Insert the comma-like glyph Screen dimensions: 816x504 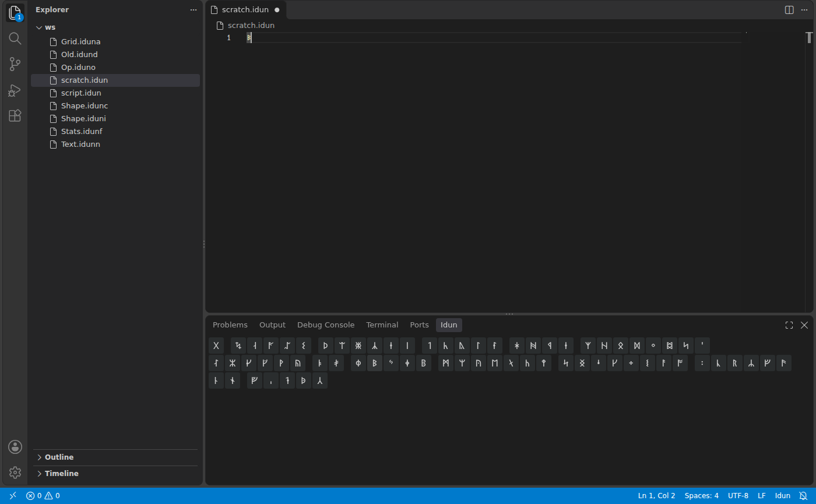[x=271, y=381]
